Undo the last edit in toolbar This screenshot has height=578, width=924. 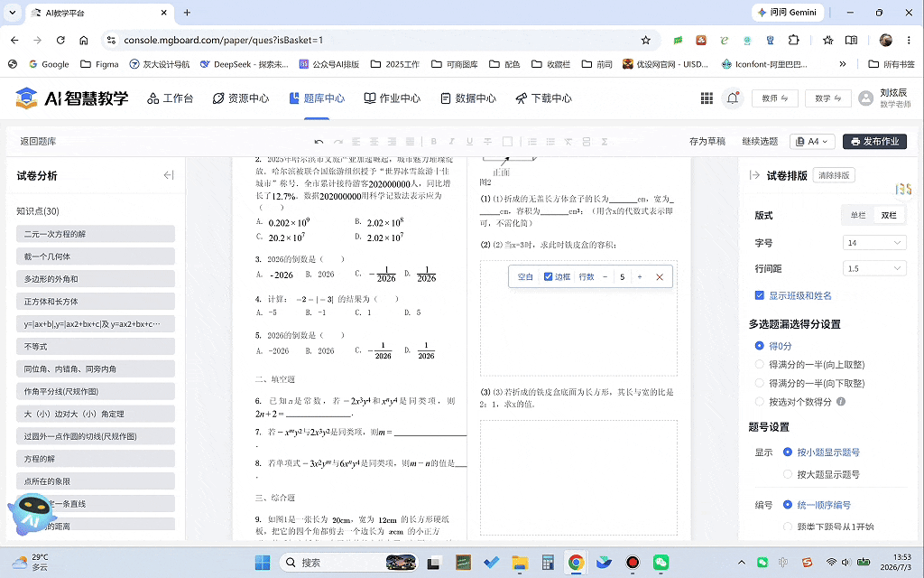[319, 142]
